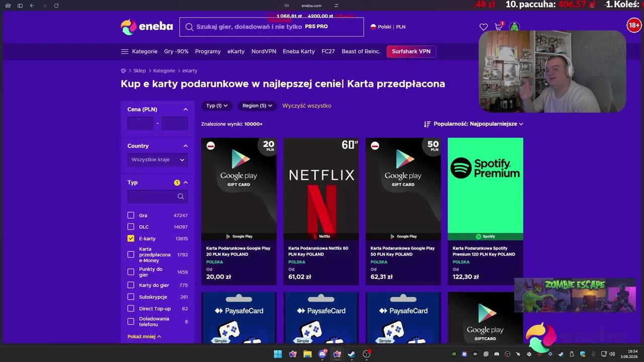Open the Spotify Premium card thumbnail
The width and height of the screenshot is (644, 362).
[x=486, y=189]
